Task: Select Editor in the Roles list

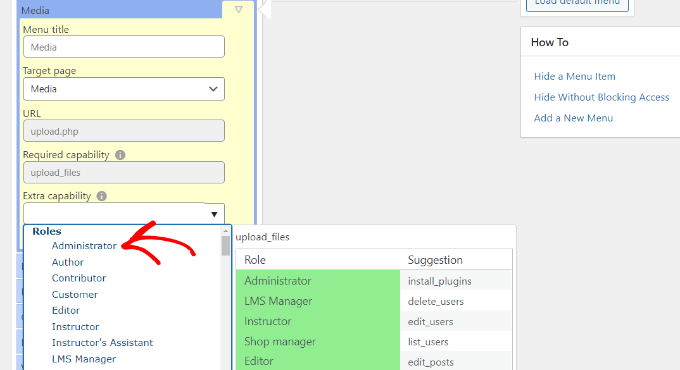Action: click(65, 311)
